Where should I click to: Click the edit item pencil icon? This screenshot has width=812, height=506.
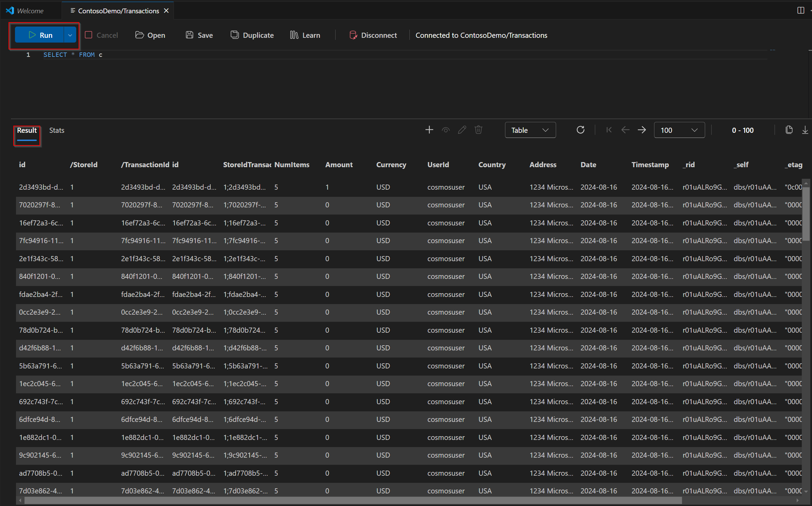point(462,130)
